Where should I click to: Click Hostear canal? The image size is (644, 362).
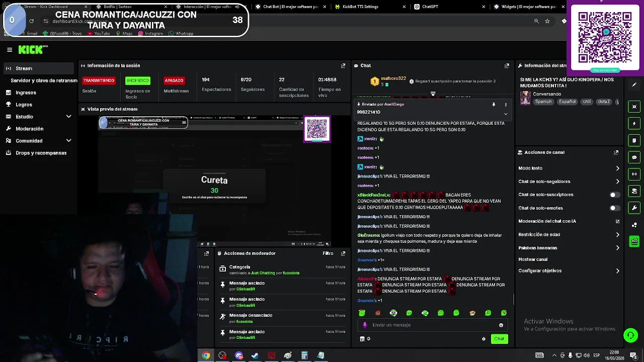[533, 259]
